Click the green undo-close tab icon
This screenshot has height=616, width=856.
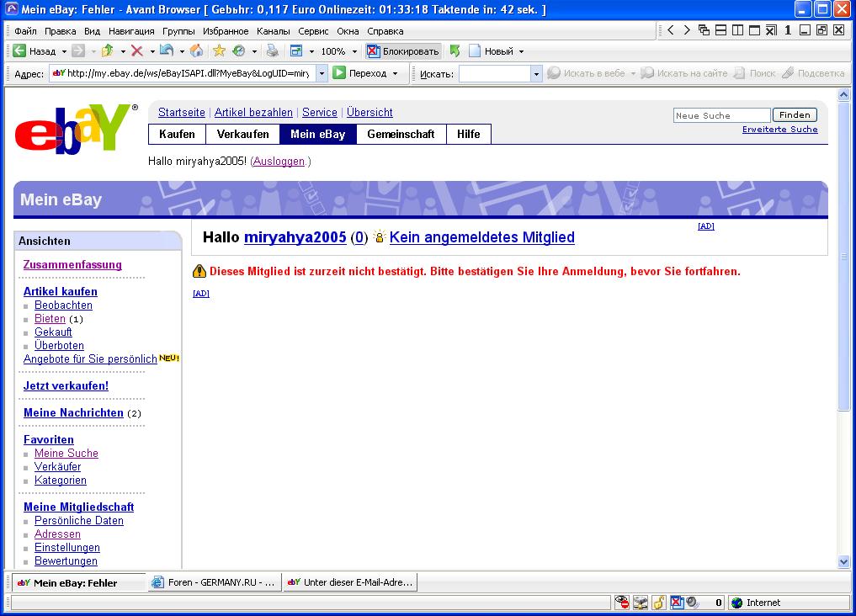[455, 50]
